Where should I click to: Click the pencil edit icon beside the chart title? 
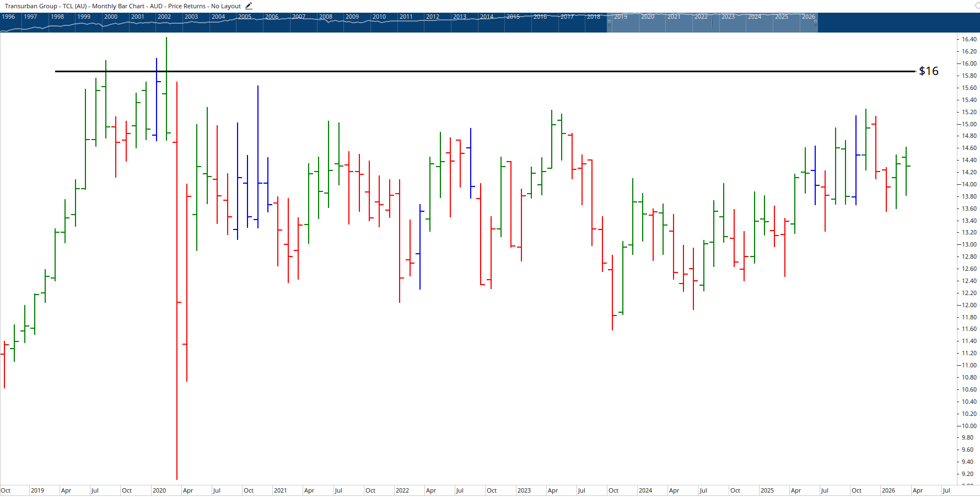pos(248,6)
